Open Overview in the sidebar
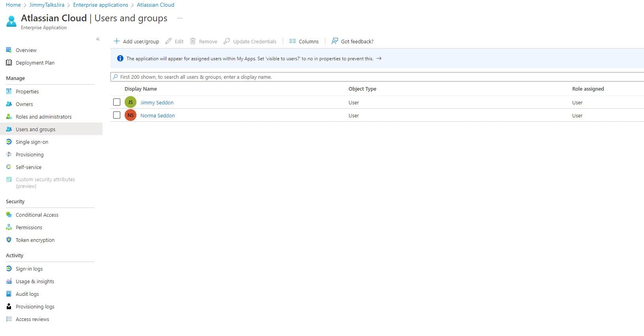Viewport: 644px width, 336px height. pyautogui.click(x=26, y=50)
